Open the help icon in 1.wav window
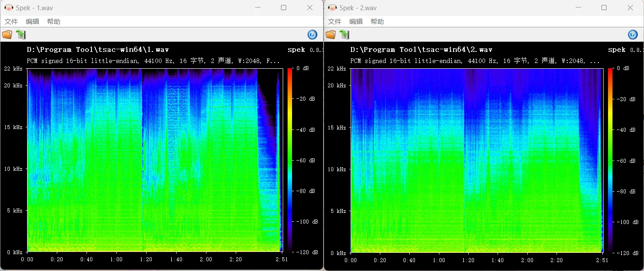Image resolution: width=644 pixels, height=271 pixels. 312,35
